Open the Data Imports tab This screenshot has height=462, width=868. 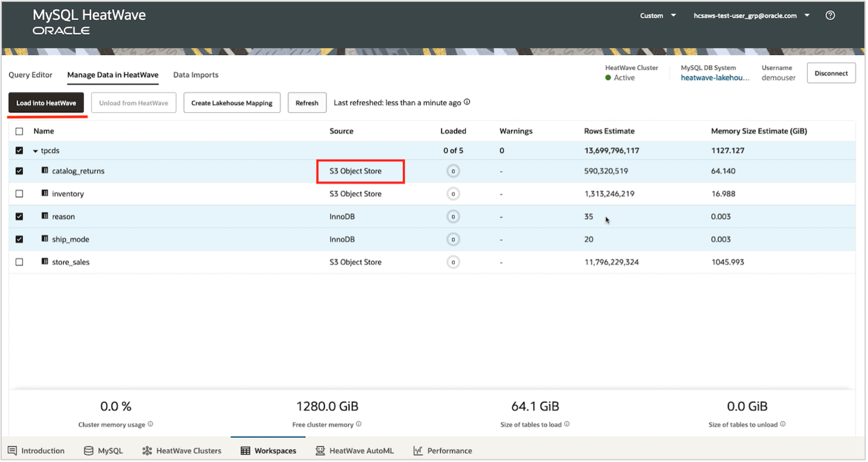point(195,75)
